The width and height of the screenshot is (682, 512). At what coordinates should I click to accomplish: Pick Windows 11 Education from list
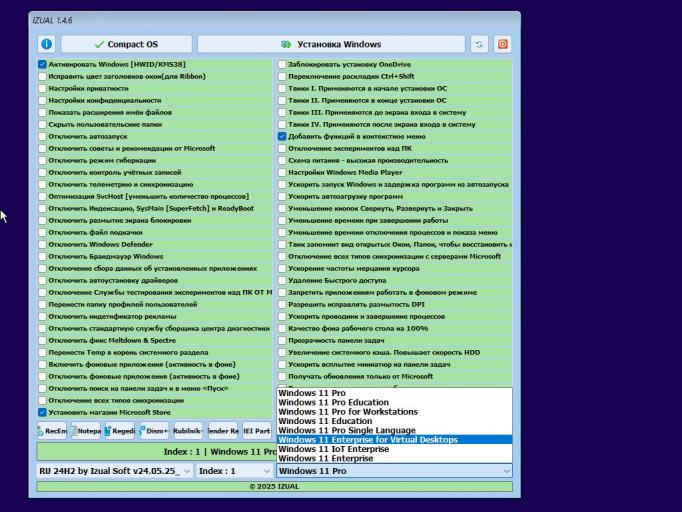[394, 421]
